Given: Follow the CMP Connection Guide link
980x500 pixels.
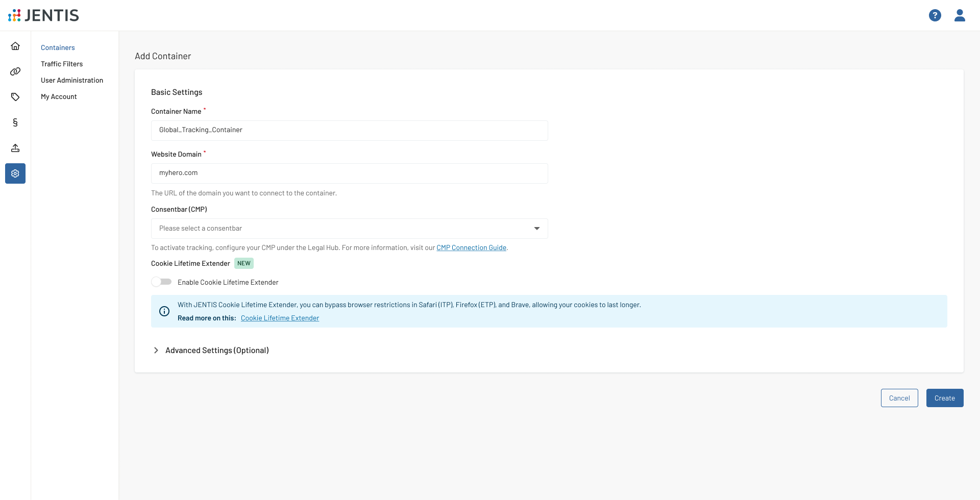Looking at the screenshot, I should pyautogui.click(x=471, y=247).
